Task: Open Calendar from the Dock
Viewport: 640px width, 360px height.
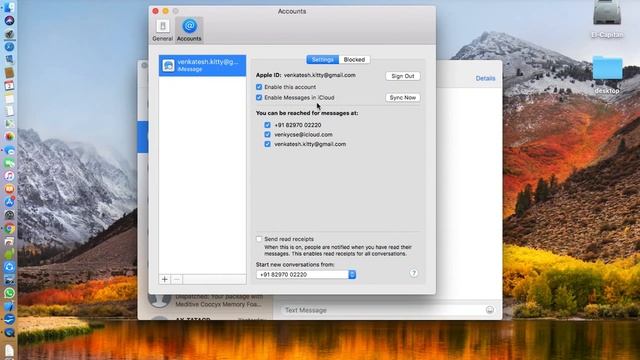Action: point(9,85)
